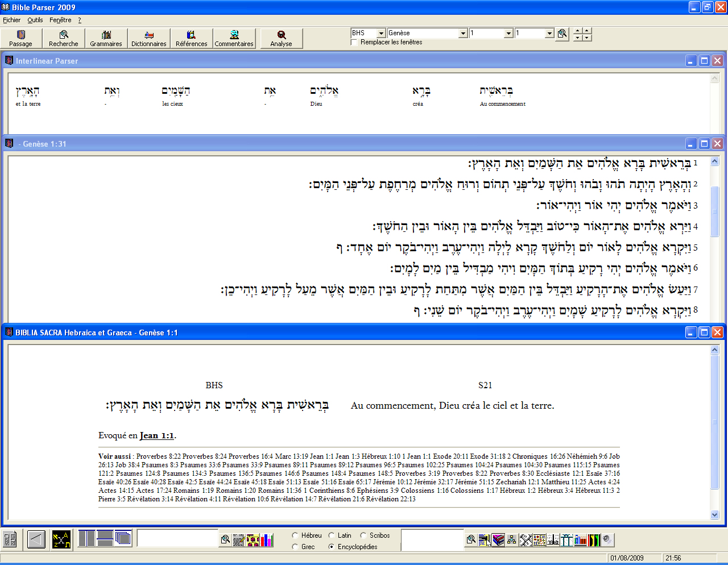
Task: Open the Outils menu
Action: click(35, 20)
